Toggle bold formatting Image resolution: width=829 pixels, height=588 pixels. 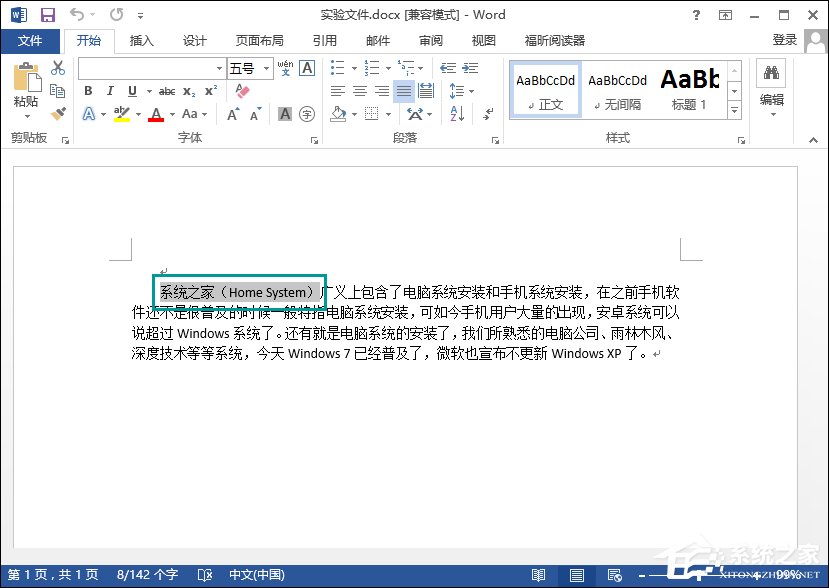coord(89,90)
